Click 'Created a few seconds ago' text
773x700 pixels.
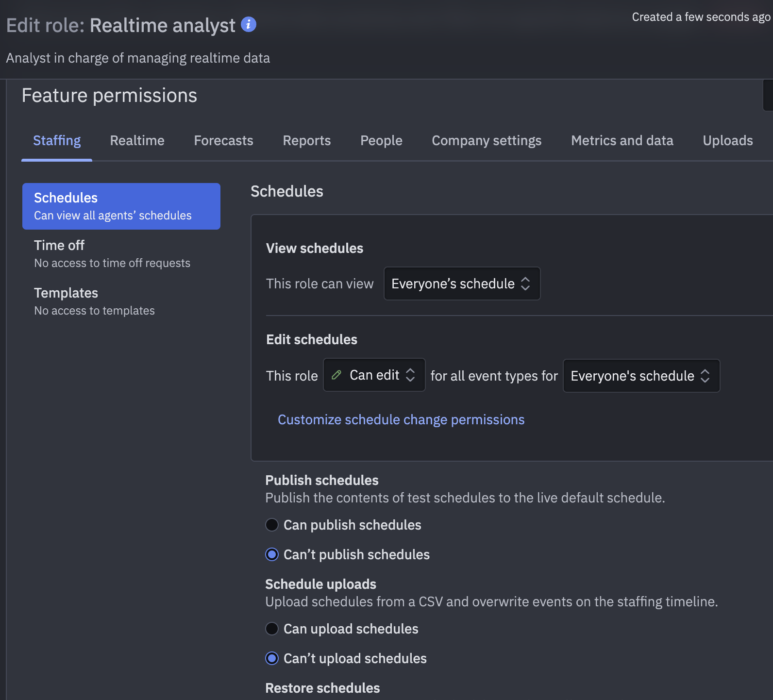701,17
